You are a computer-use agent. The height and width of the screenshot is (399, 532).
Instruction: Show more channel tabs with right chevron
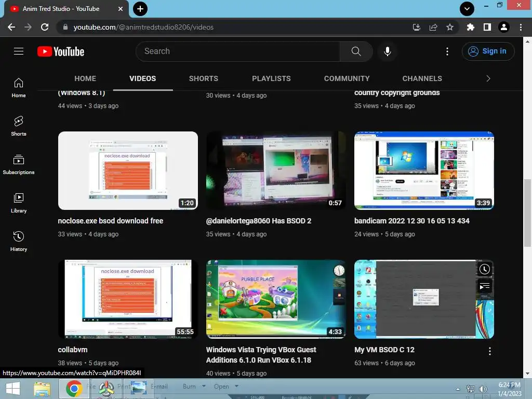488,78
